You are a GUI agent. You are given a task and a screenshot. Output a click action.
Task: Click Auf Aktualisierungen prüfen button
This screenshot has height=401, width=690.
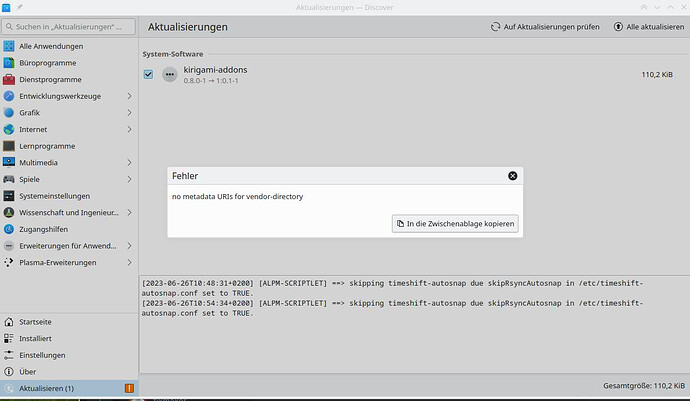(x=545, y=27)
